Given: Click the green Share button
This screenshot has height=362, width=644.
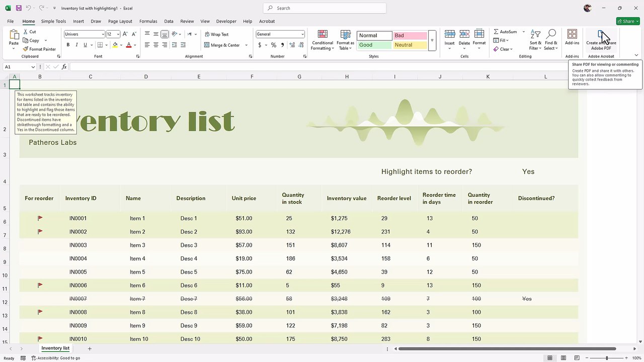Looking at the screenshot, I should pyautogui.click(x=628, y=21).
